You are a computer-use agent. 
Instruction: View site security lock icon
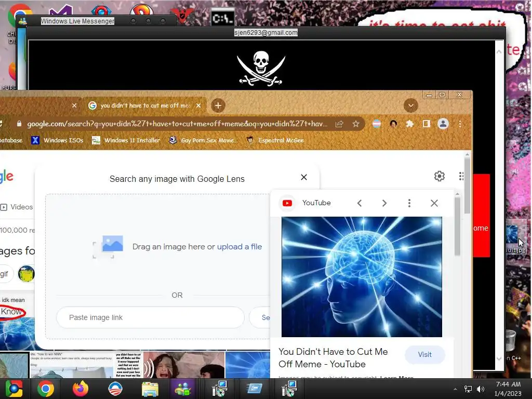coord(19,124)
